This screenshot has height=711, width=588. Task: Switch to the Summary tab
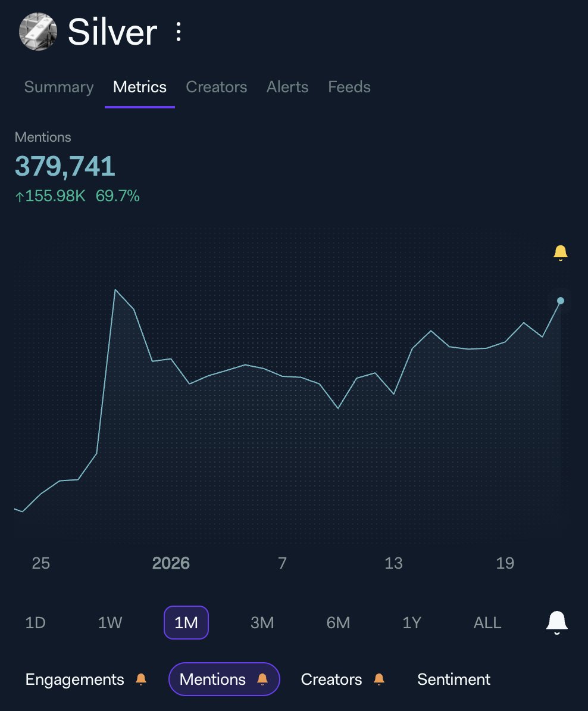pos(58,87)
